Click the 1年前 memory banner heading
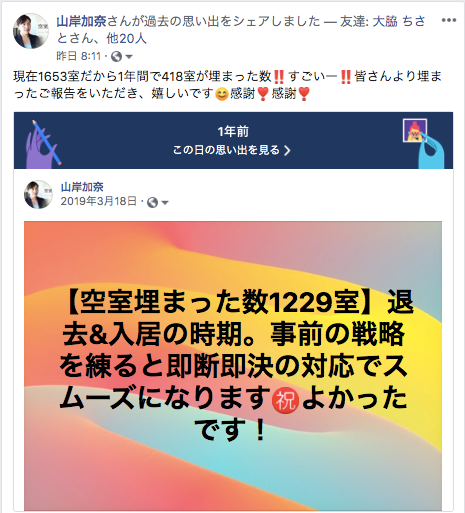465x513 pixels. [233, 132]
